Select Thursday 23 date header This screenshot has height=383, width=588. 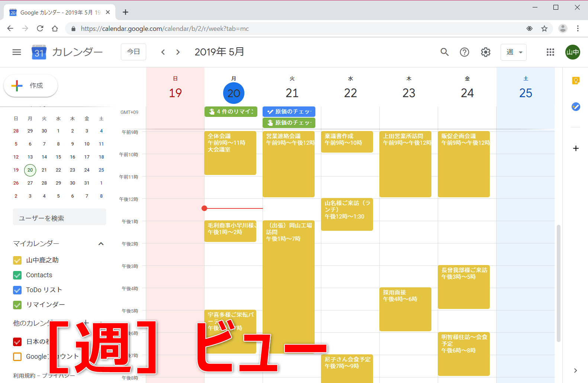[x=409, y=93]
